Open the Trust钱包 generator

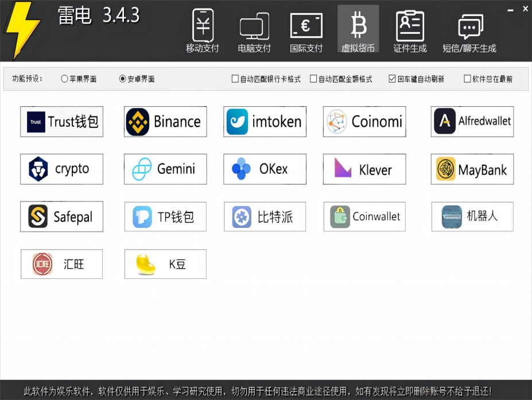[61, 122]
